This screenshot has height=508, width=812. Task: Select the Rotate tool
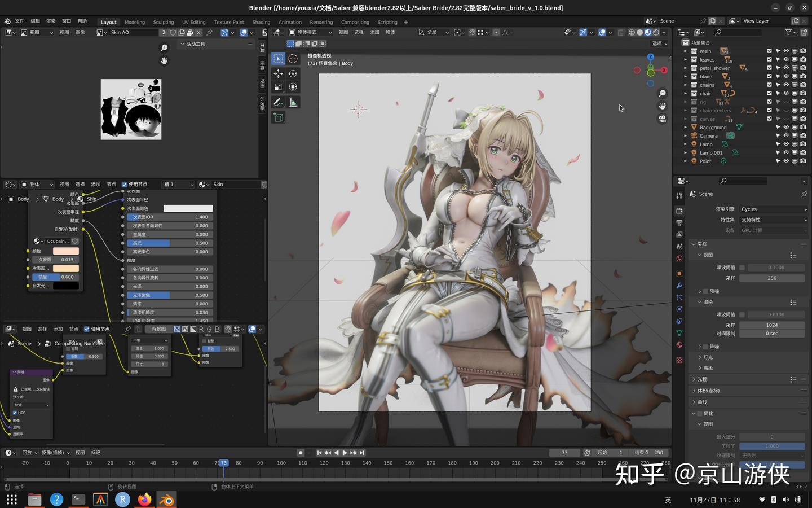click(293, 73)
